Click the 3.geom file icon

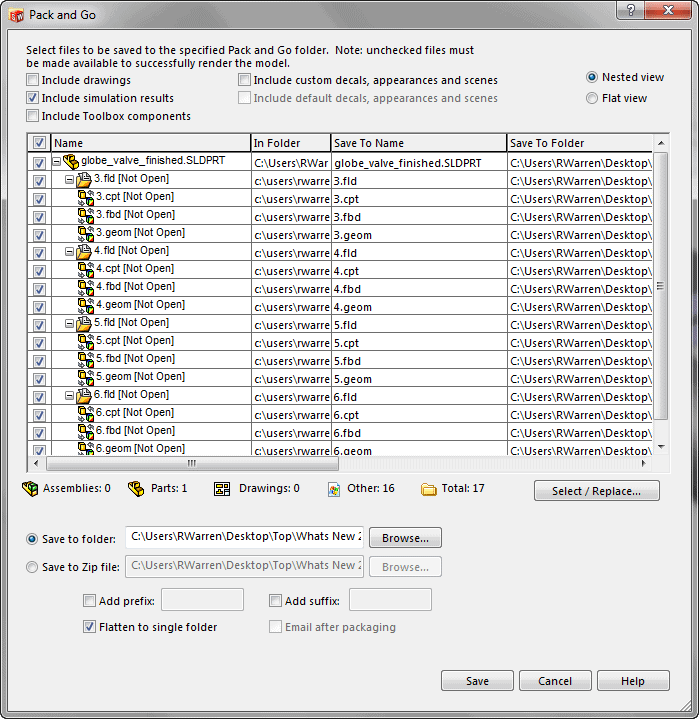click(86, 233)
